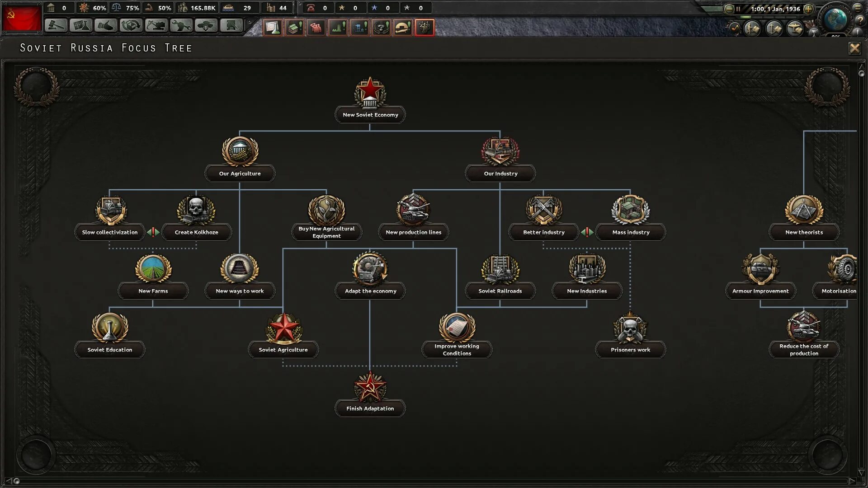Click the free civilian factories alert
Image resolution: width=868 pixels, height=488 pixels.
pyautogui.click(x=294, y=28)
